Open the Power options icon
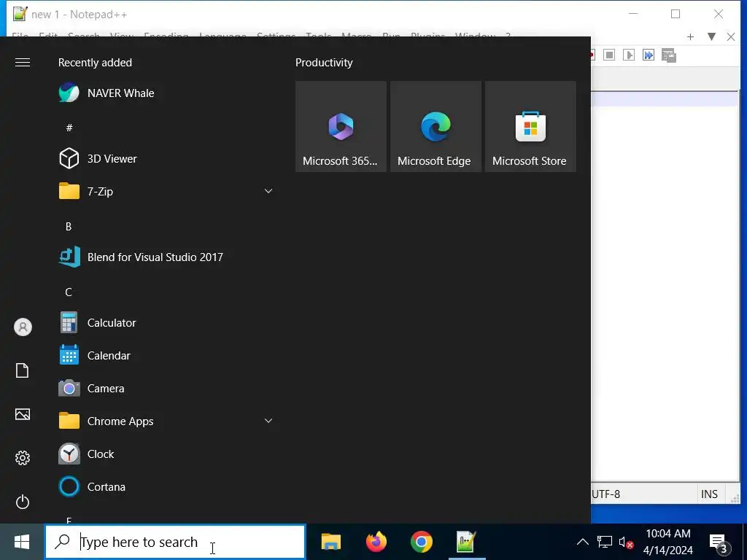This screenshot has width=747, height=560. (x=23, y=502)
